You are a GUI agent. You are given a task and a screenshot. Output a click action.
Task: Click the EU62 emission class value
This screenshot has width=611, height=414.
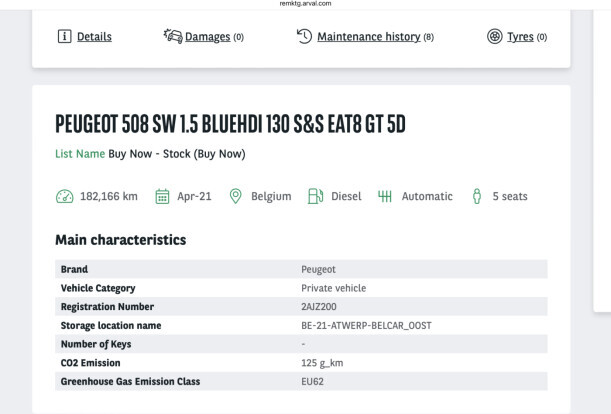313,382
